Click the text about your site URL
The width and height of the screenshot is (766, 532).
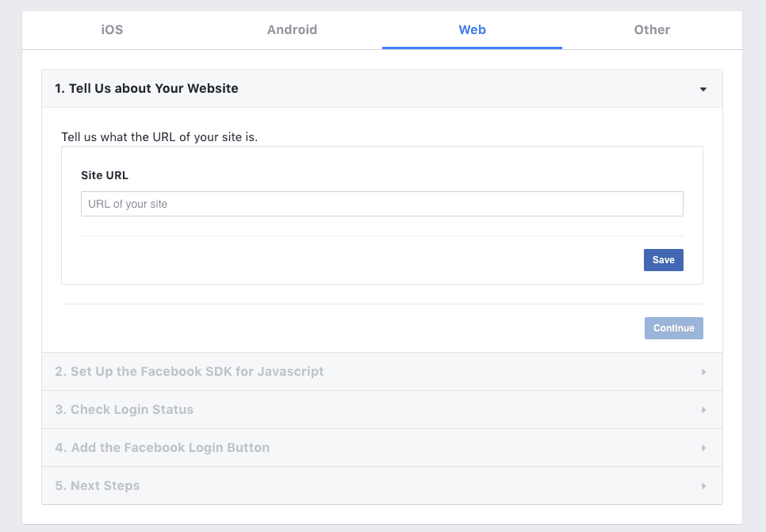click(x=159, y=137)
